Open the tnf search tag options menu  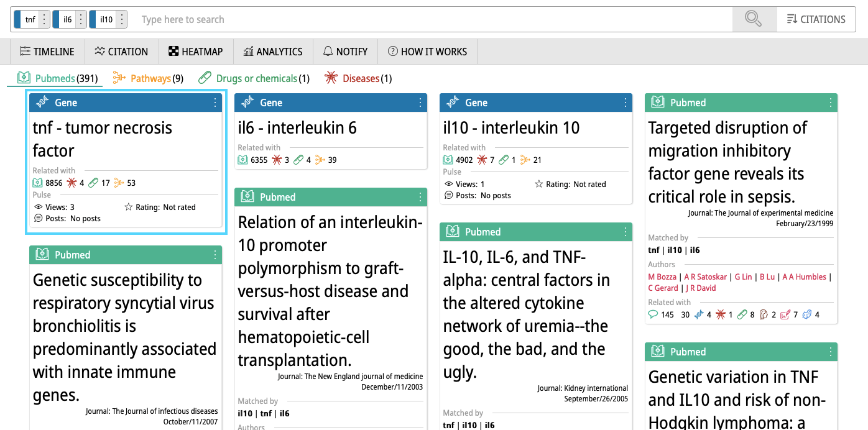click(44, 19)
